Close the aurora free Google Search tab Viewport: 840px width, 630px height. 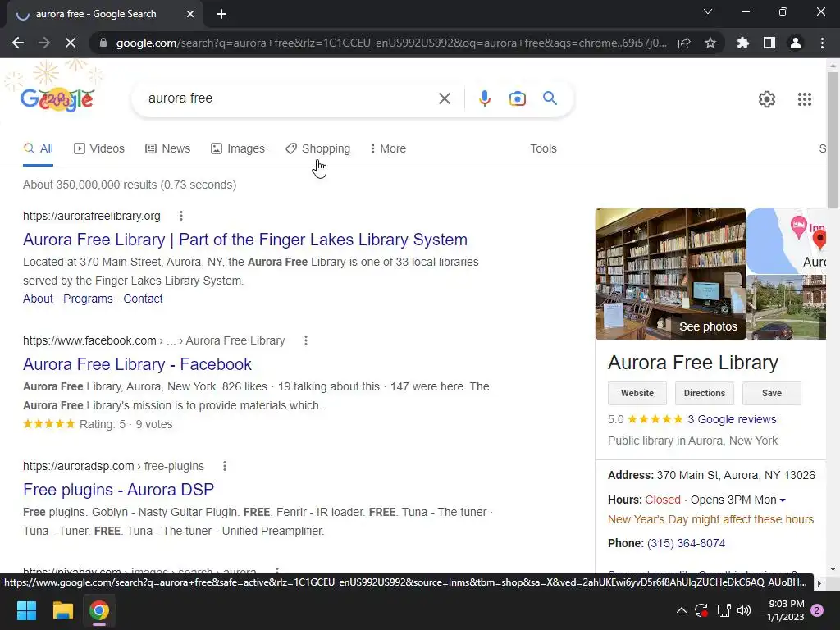(x=190, y=14)
